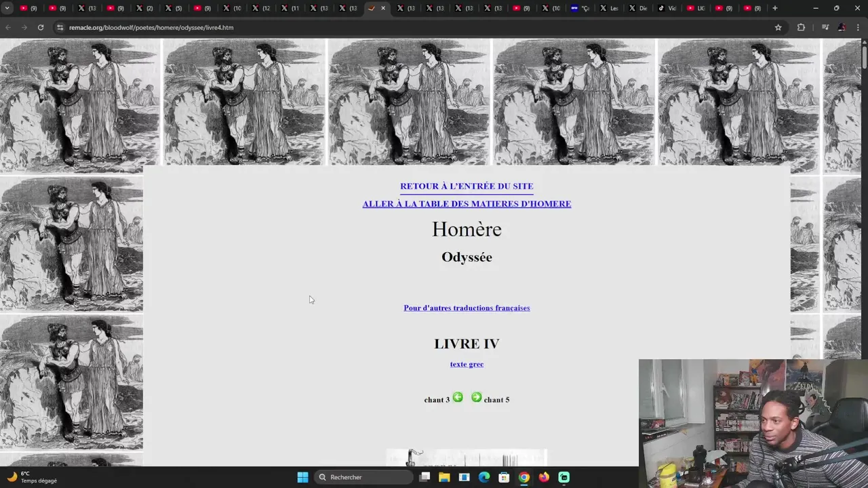
Task: Go to chant 5 green right arrow
Action: [x=476, y=397]
